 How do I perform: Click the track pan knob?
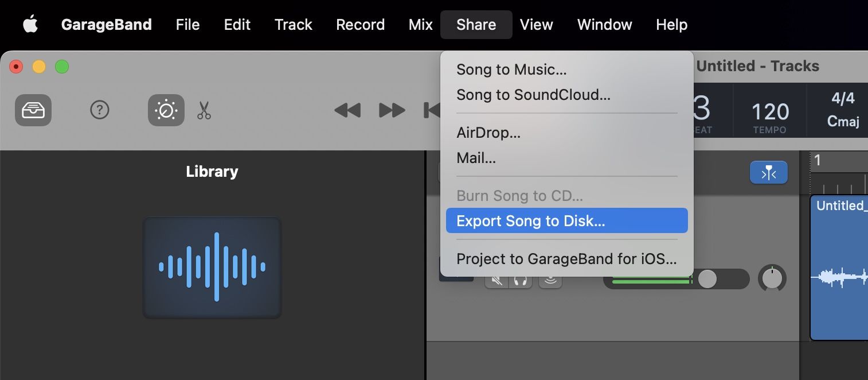pos(772,279)
